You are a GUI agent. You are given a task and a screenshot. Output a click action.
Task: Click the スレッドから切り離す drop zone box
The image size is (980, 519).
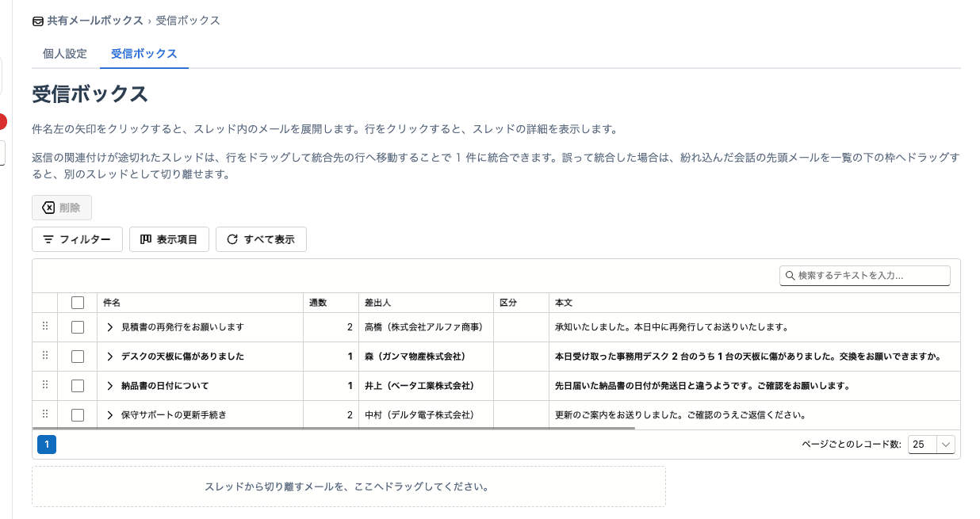(349, 487)
